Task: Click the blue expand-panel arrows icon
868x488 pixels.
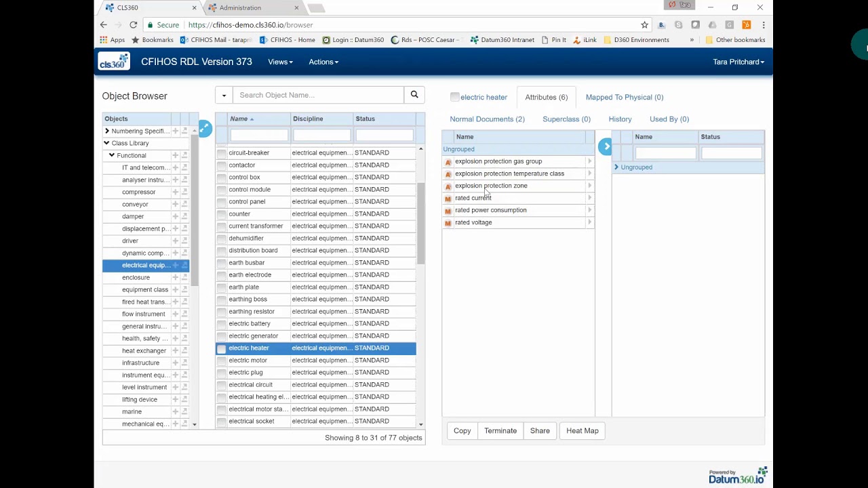Action: tap(204, 128)
